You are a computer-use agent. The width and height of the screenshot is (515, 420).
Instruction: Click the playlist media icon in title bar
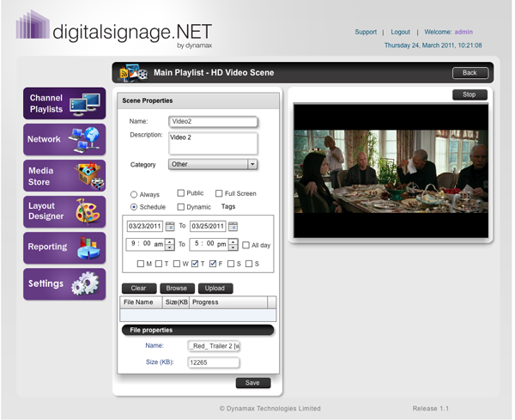click(x=133, y=72)
